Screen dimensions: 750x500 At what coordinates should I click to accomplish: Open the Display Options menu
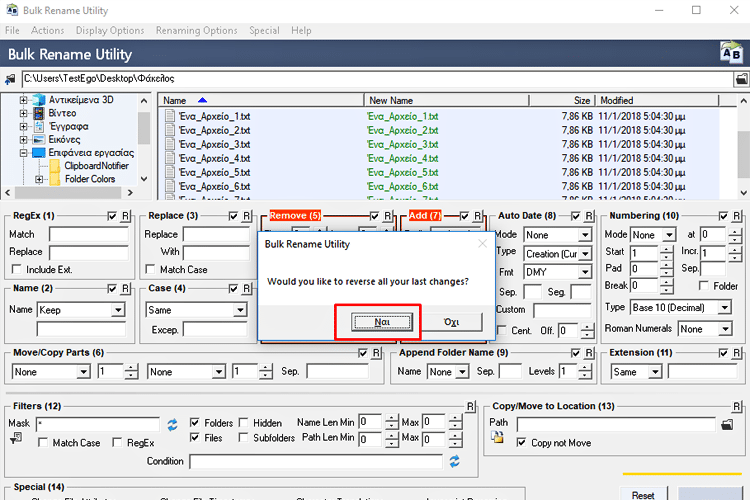(x=110, y=31)
